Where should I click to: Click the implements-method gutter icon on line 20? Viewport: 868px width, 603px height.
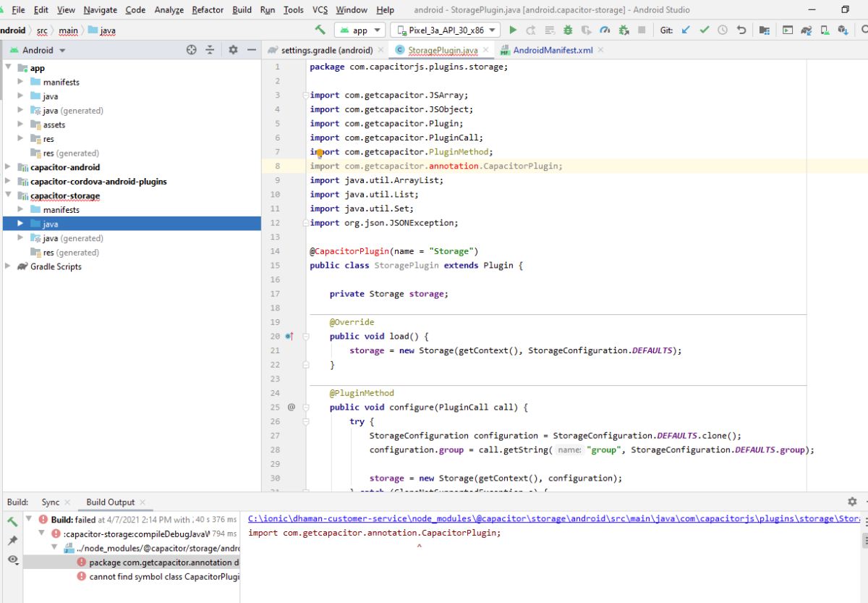[289, 336]
